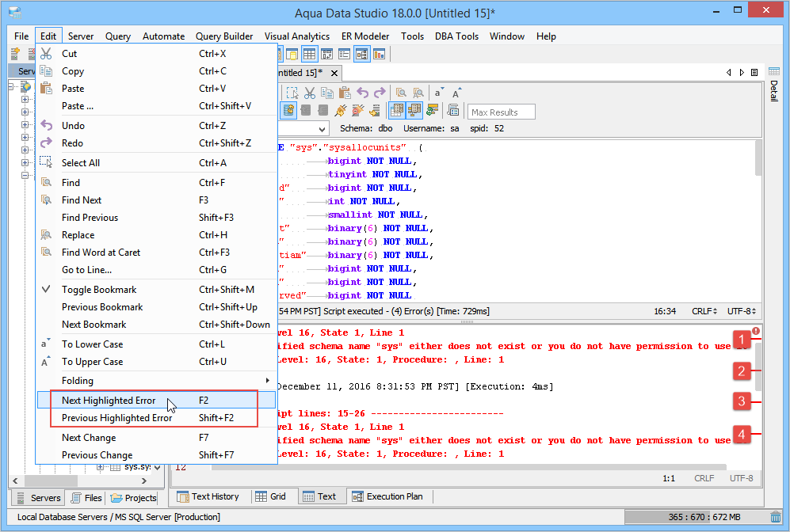
Task: Switch to the Grid results tab
Action: tap(271, 496)
